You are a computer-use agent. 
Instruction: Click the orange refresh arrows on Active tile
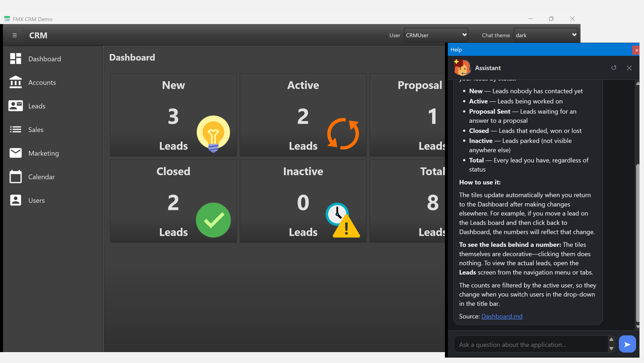pos(343,134)
